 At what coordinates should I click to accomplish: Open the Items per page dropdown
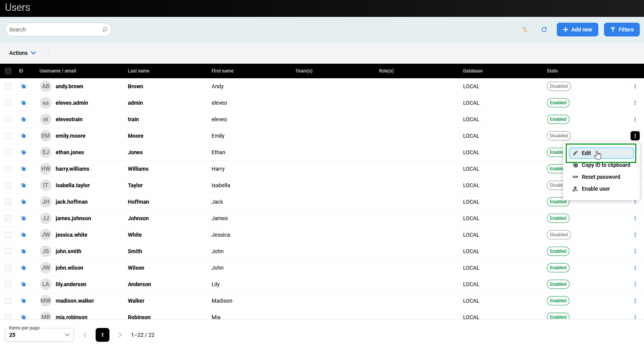coord(40,335)
